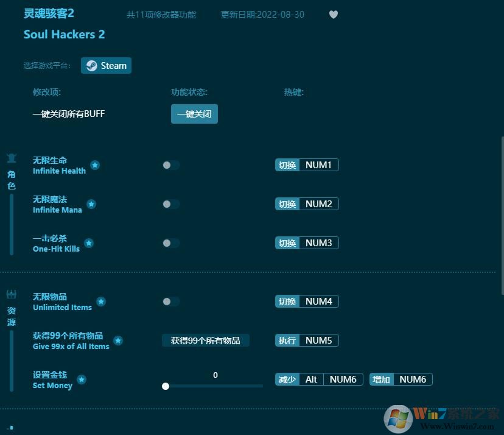Image resolution: width=504 pixels, height=435 pixels.
Task: Click the star beside Infinite Health
Action: click(95, 164)
